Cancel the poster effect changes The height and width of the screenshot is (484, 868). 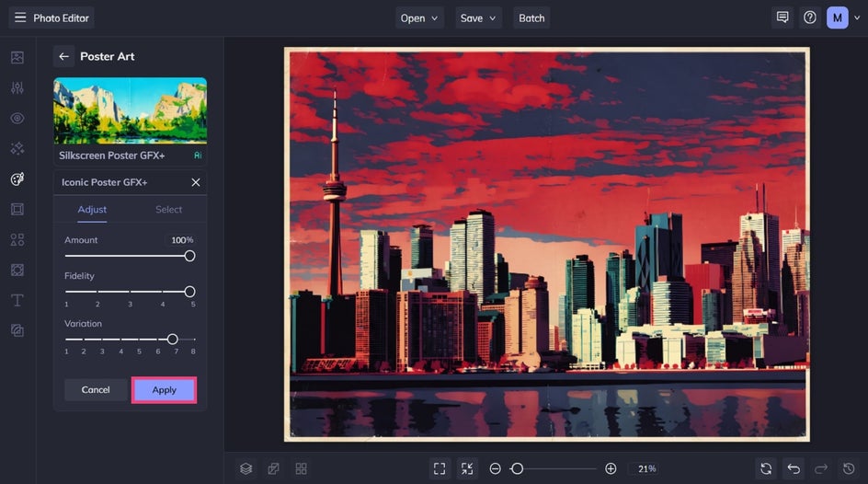tap(96, 390)
